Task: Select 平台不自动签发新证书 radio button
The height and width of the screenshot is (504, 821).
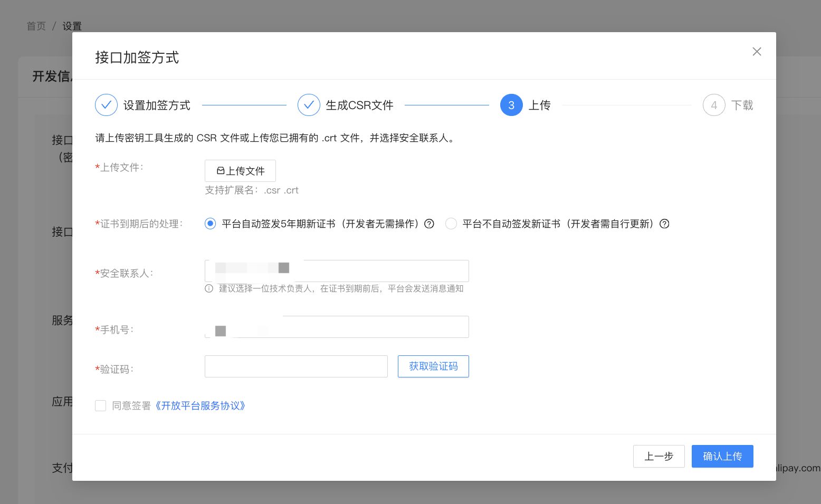Action: pos(451,224)
